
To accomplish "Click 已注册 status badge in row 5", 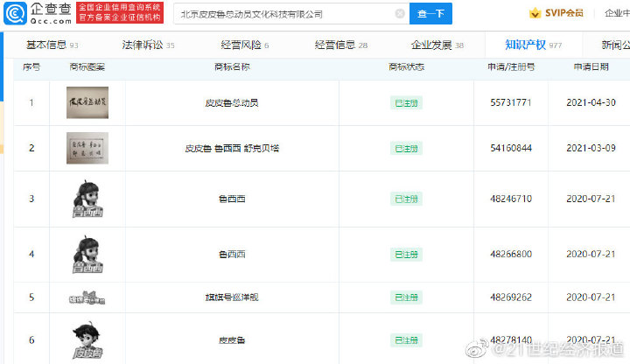I will point(406,297).
